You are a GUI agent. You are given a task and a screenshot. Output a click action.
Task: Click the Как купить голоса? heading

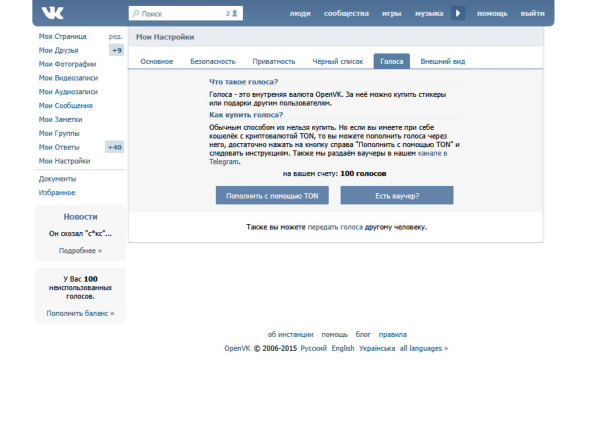(x=246, y=115)
